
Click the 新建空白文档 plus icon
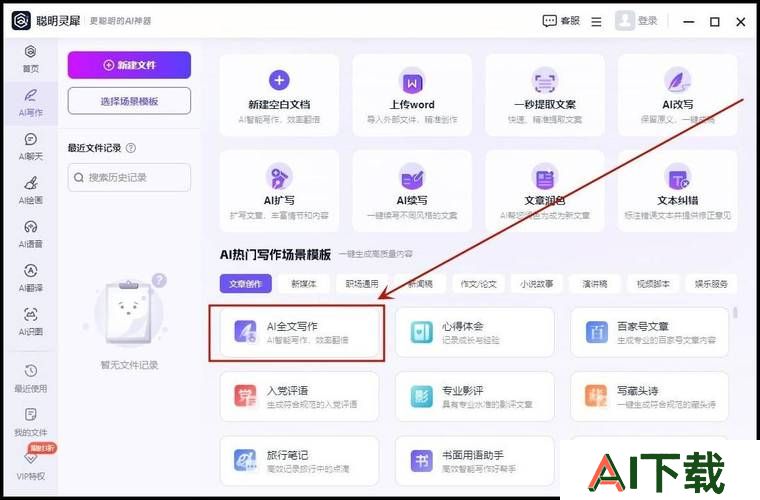(279, 80)
